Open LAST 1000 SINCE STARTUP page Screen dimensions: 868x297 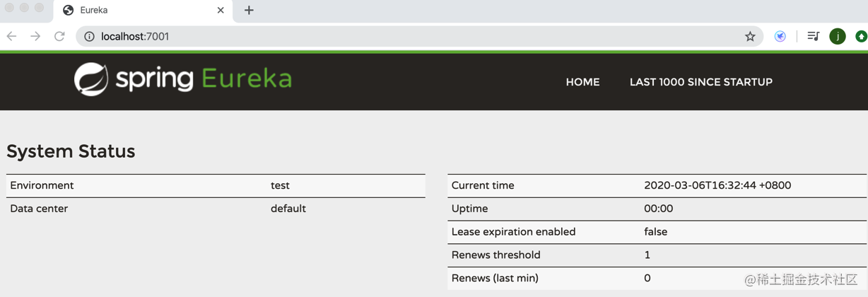click(701, 82)
